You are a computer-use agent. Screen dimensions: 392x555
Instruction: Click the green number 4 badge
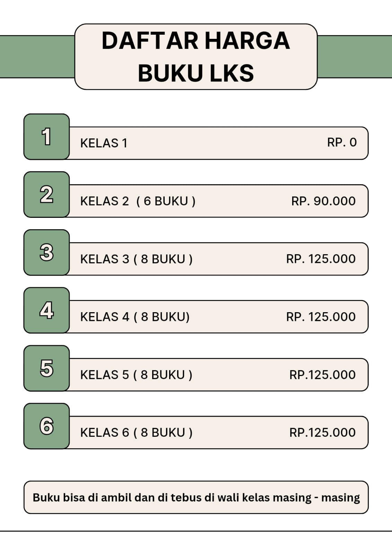(x=46, y=310)
